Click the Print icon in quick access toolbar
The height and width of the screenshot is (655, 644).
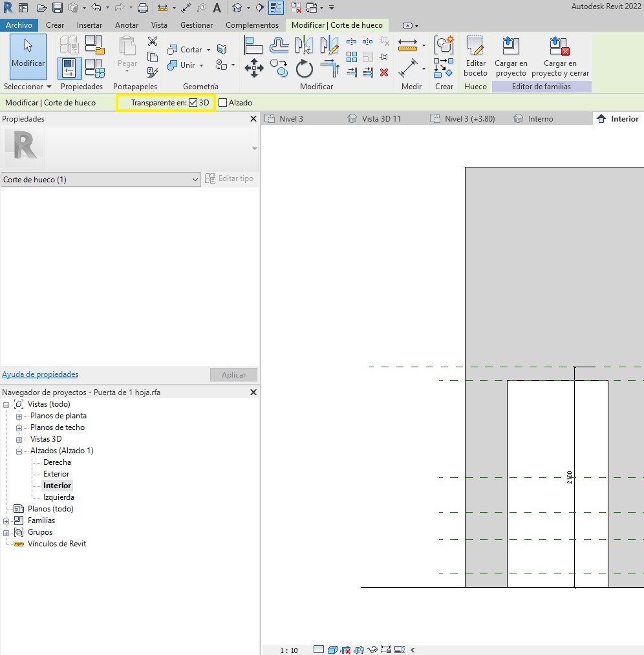pos(143,8)
